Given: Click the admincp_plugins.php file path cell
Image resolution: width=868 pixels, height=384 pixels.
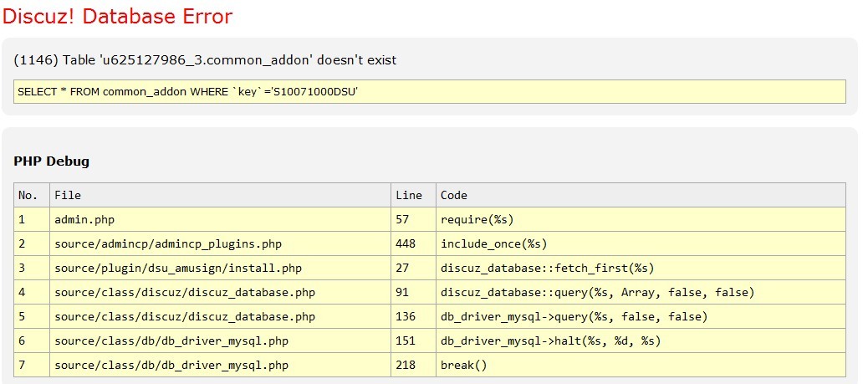Looking at the screenshot, I should pyautogui.click(x=168, y=243).
